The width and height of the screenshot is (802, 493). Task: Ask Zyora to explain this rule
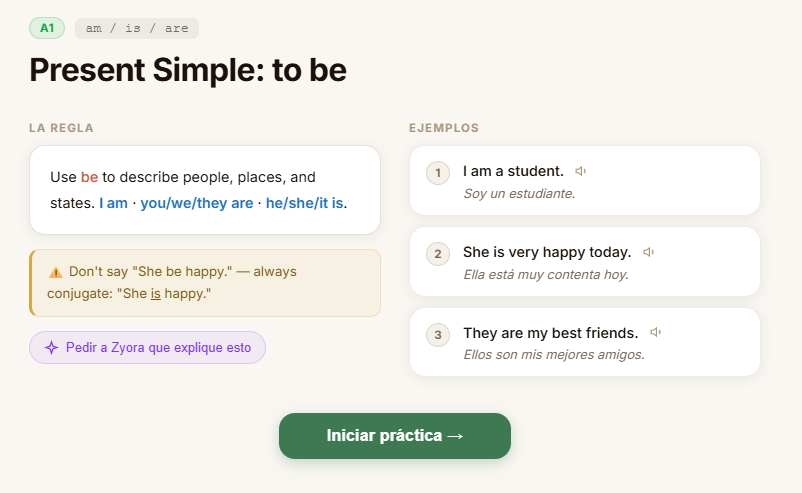[x=147, y=348]
